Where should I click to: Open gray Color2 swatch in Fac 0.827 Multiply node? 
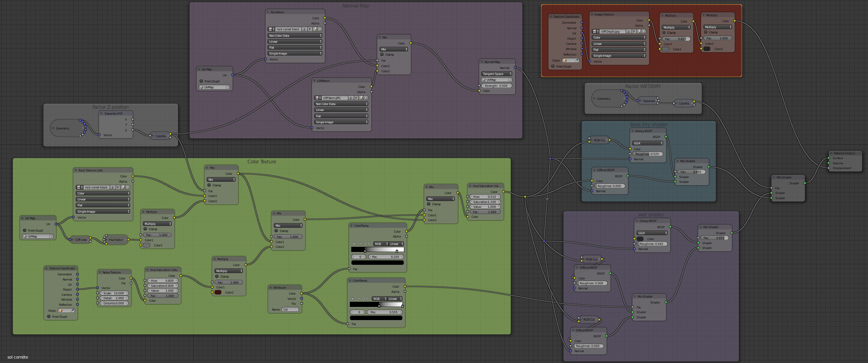coord(666,49)
